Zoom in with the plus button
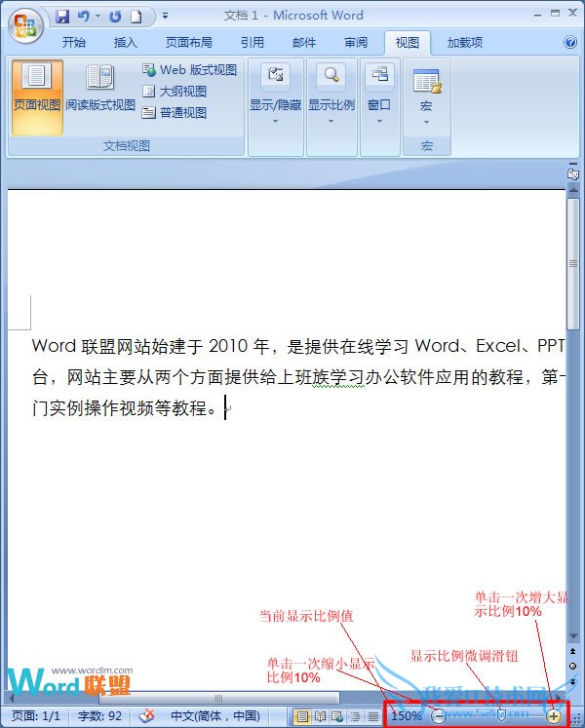 coord(554,715)
